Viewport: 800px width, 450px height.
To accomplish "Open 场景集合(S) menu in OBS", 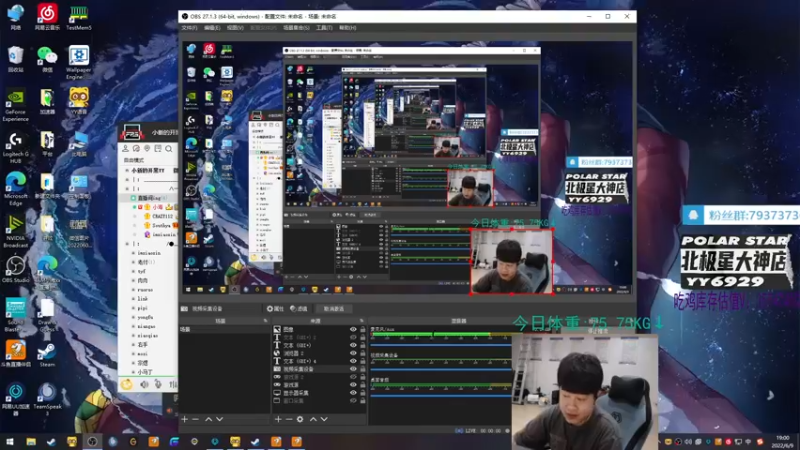I will [296, 28].
